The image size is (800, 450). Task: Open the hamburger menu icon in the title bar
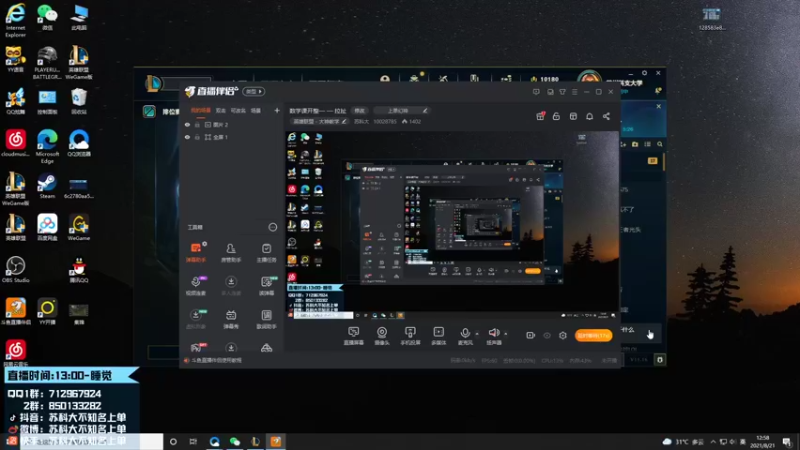pos(574,92)
